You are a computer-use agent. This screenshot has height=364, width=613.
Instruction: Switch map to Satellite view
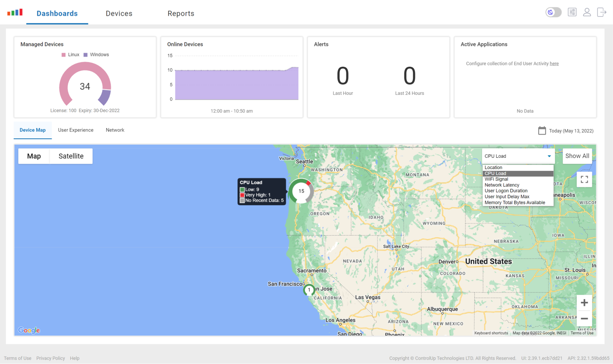coord(71,156)
